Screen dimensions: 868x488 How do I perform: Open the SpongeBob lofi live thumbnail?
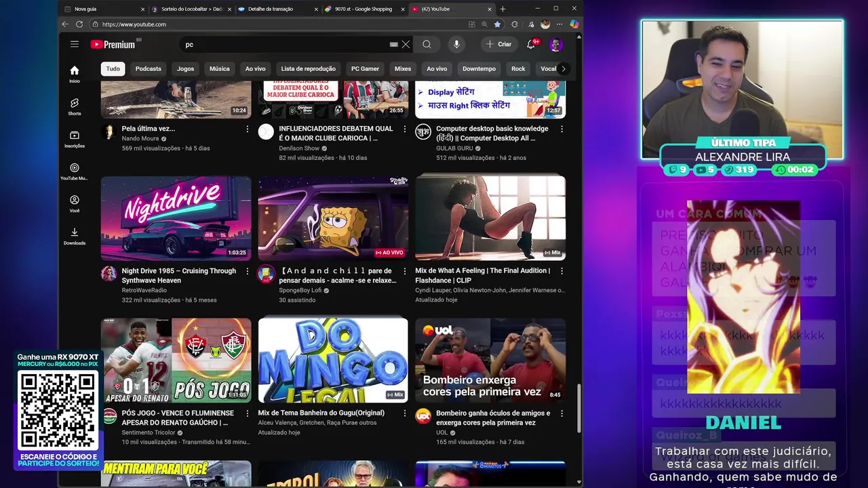pyautogui.click(x=333, y=218)
